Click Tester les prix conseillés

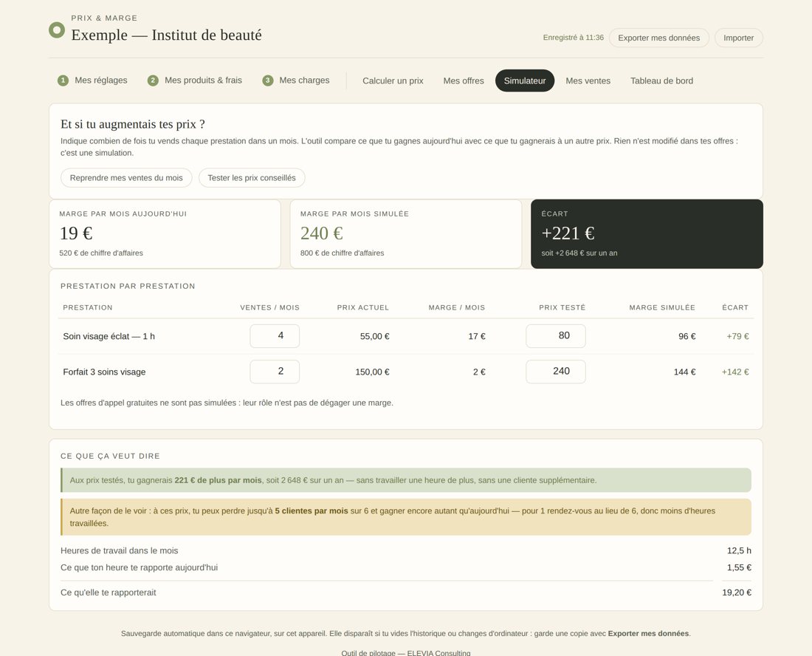[252, 178]
